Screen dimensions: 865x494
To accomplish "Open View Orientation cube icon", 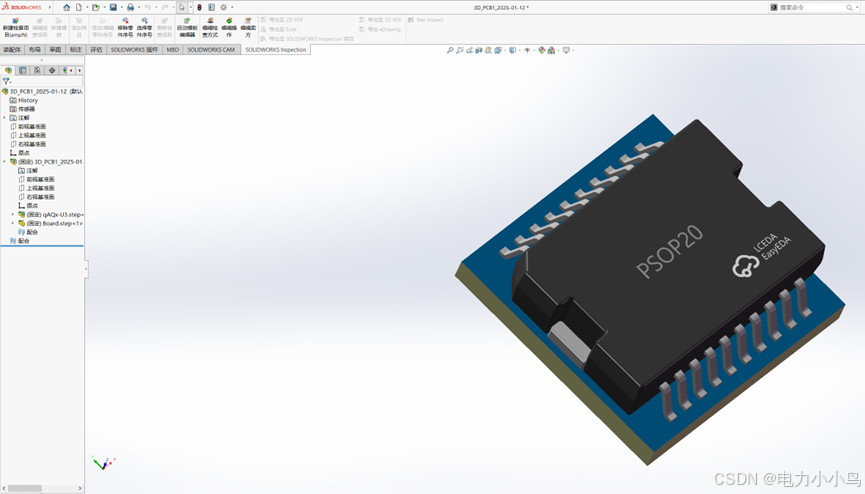I will pyautogui.click(x=498, y=50).
